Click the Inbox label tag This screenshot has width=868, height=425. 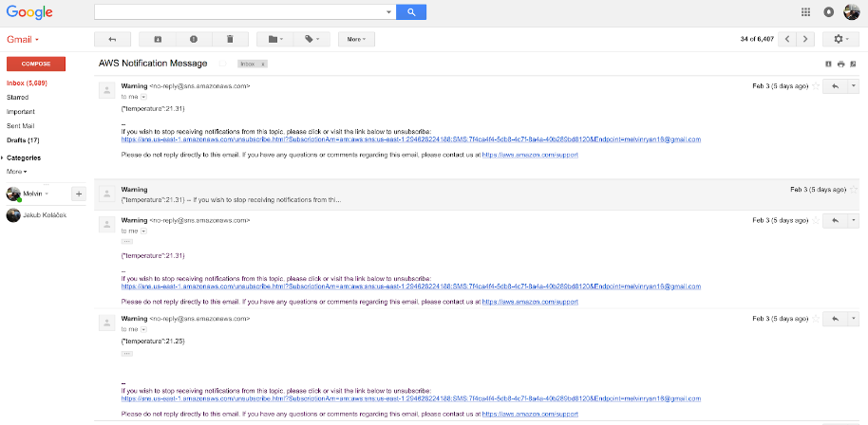(248, 65)
